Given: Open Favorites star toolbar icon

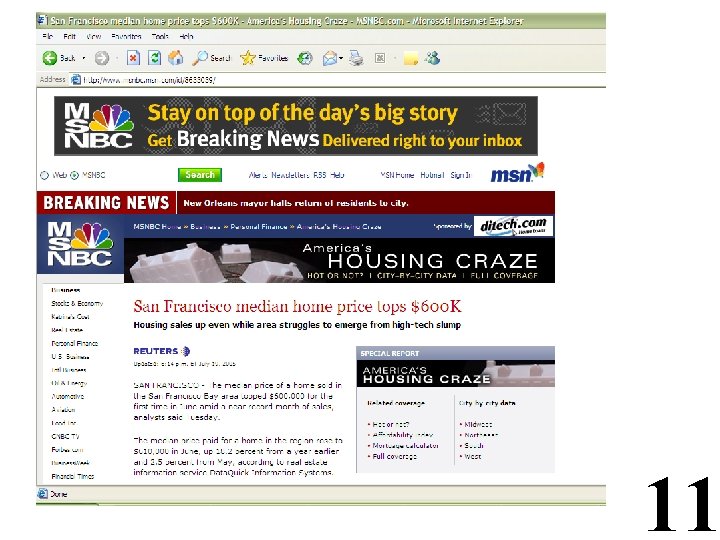Looking at the screenshot, I should [248, 58].
